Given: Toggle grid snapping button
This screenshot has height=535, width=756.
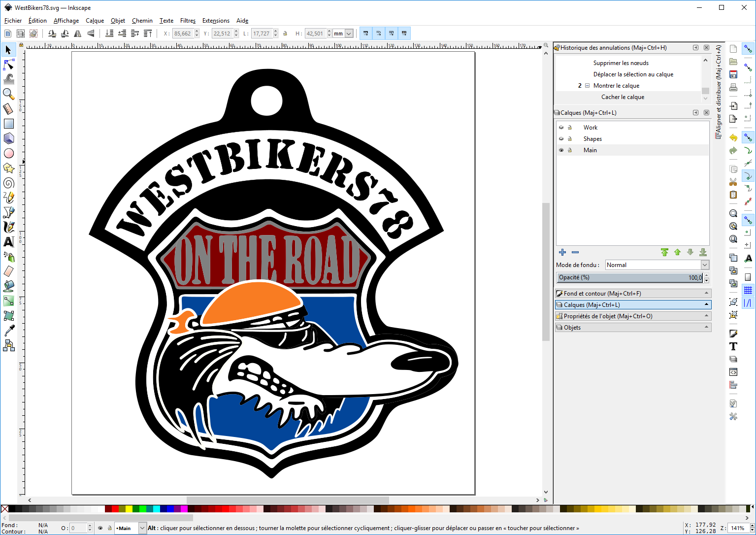Looking at the screenshot, I should 748,290.
